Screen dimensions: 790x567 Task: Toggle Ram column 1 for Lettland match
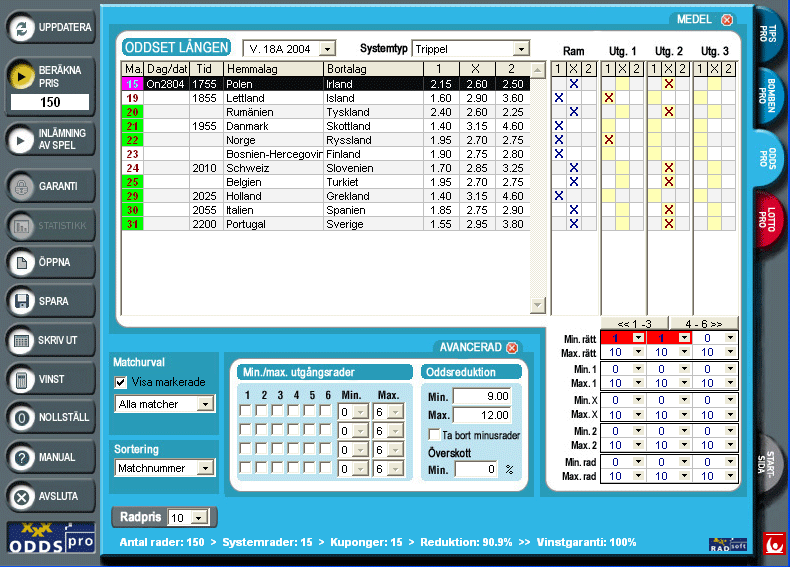[559, 98]
